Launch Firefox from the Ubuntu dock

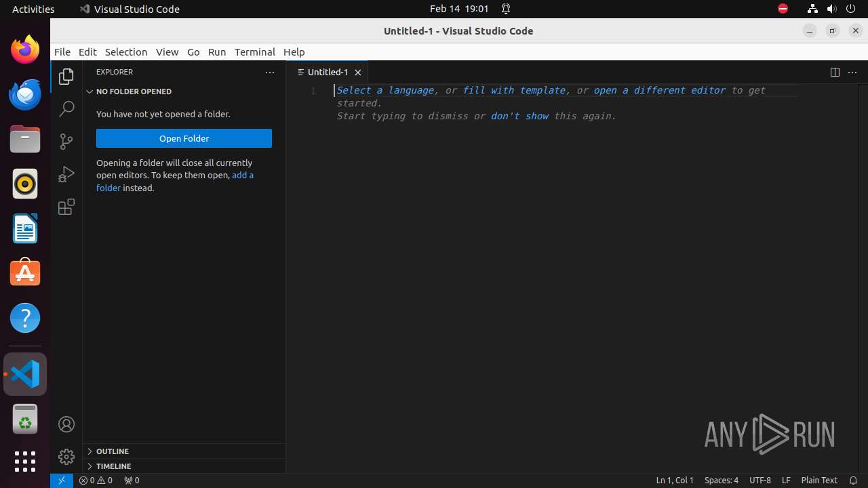point(25,50)
